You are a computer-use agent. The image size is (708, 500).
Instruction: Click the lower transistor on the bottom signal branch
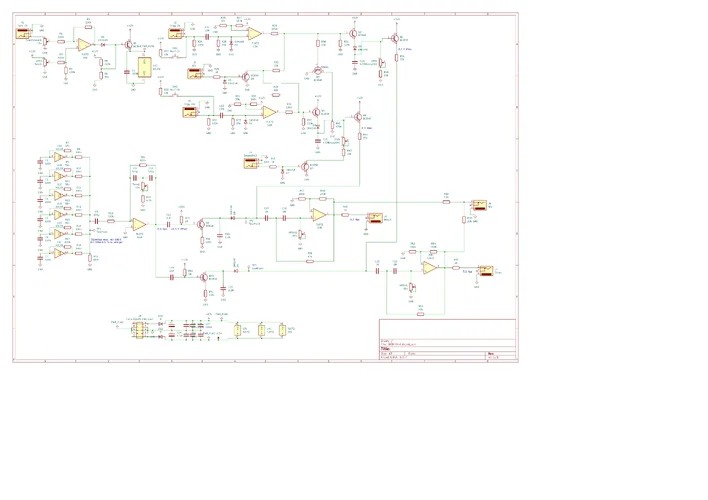point(204,277)
